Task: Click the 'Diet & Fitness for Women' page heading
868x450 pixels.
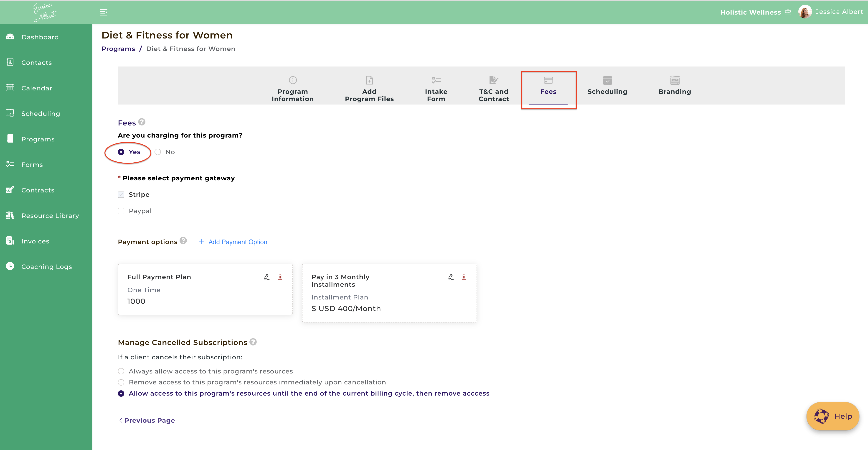Action: [167, 35]
